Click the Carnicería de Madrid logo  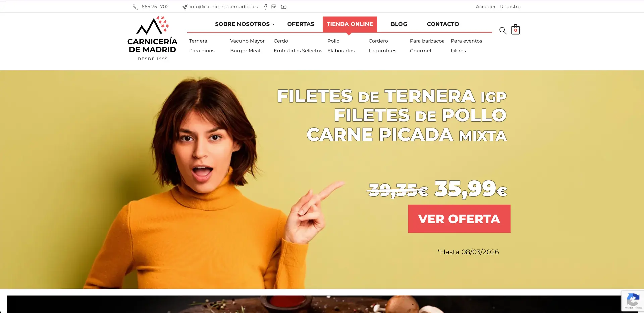click(153, 39)
